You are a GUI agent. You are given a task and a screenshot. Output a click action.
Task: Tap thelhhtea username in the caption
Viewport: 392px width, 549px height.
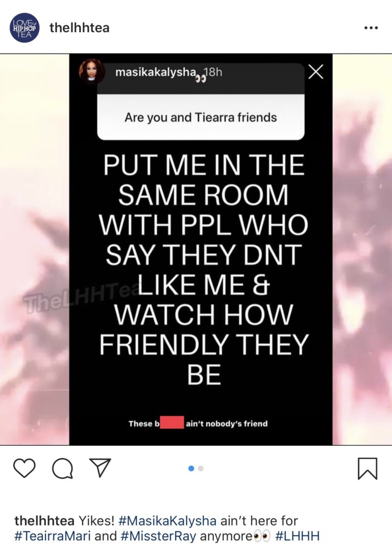coord(44,520)
